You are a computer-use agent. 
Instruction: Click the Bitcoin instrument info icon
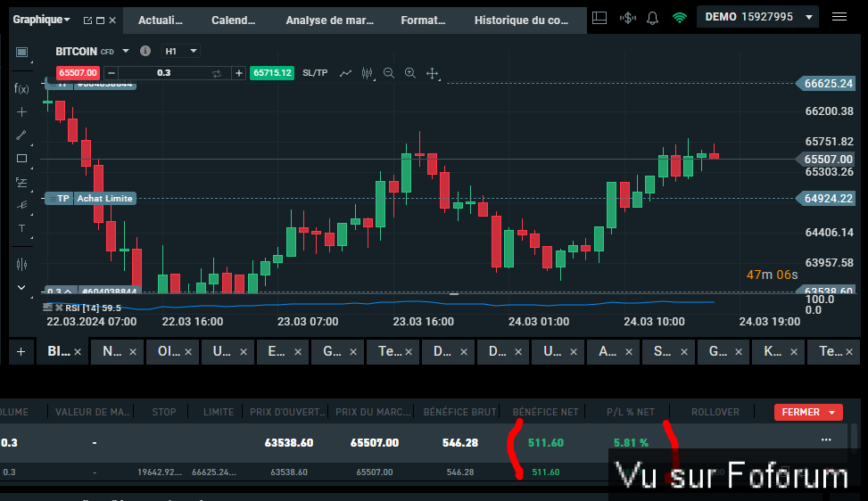pyautogui.click(x=145, y=52)
